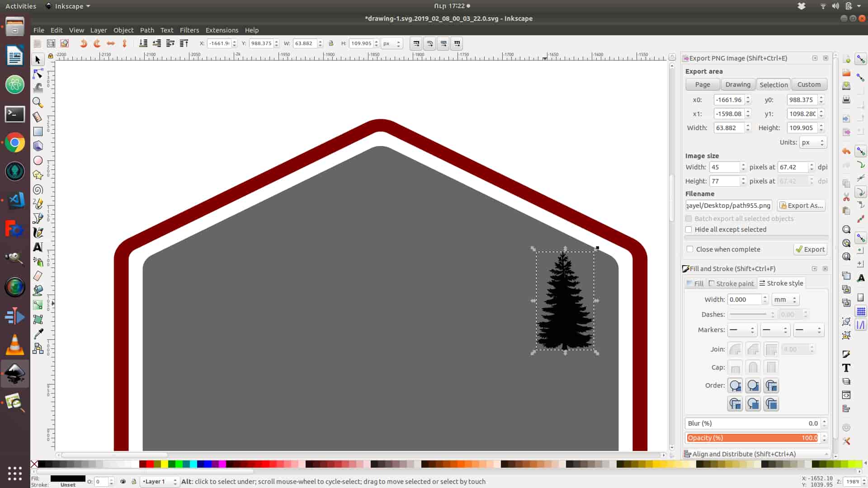
Task: Check the Close when complete option
Action: (x=690, y=249)
